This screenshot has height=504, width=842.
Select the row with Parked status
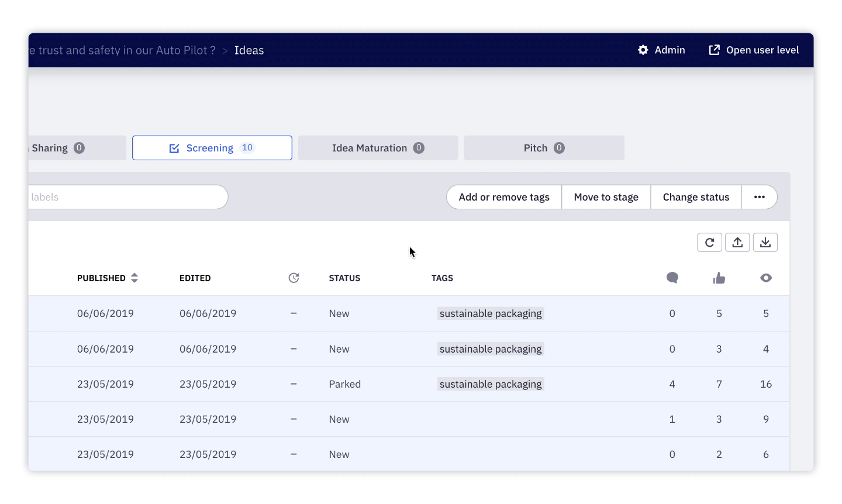[x=345, y=384]
